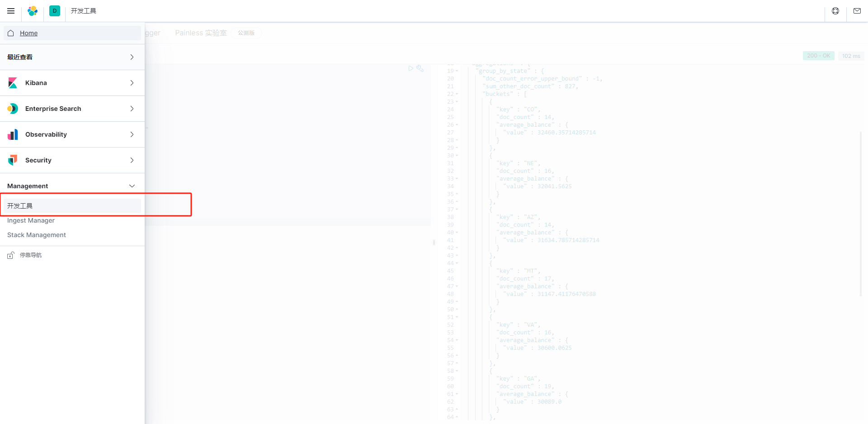Click the Enterprise Search logo icon
This screenshot has width=868, height=424.
pyautogui.click(x=13, y=109)
